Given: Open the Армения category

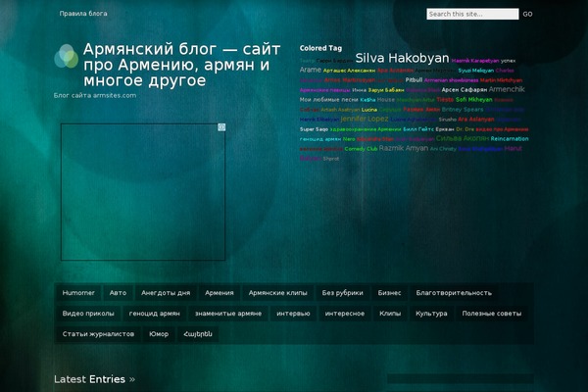Looking at the screenshot, I should 219,293.
